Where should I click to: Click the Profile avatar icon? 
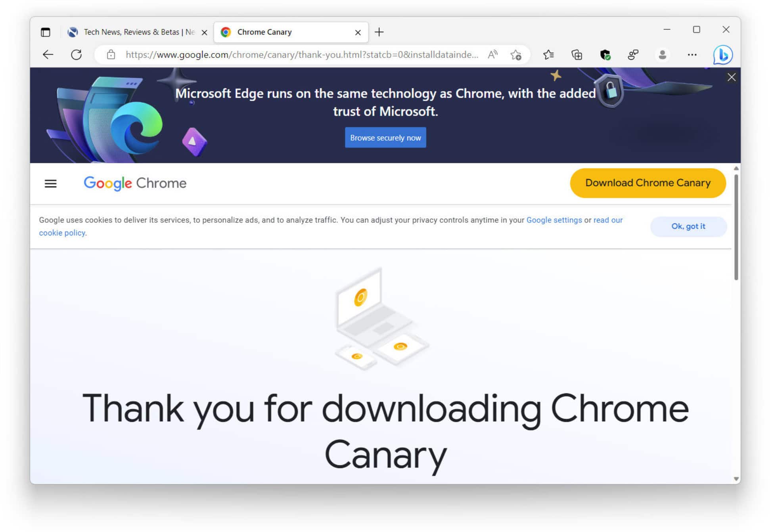click(x=662, y=55)
